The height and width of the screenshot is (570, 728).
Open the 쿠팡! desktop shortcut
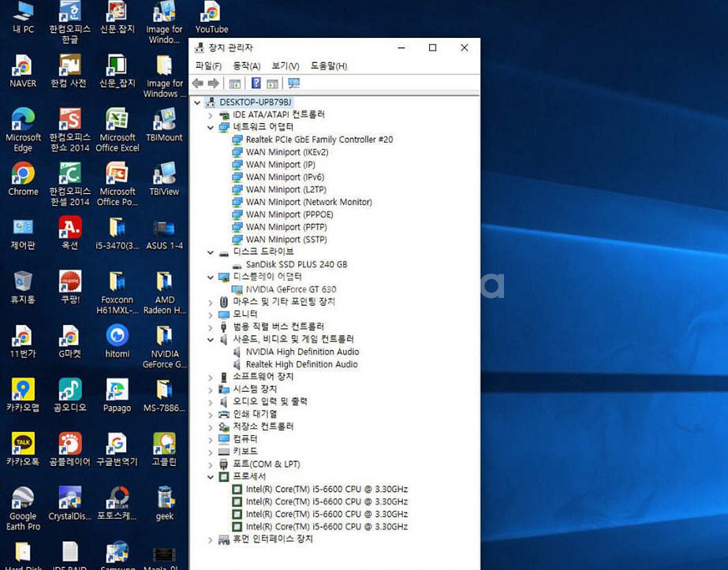[70, 287]
